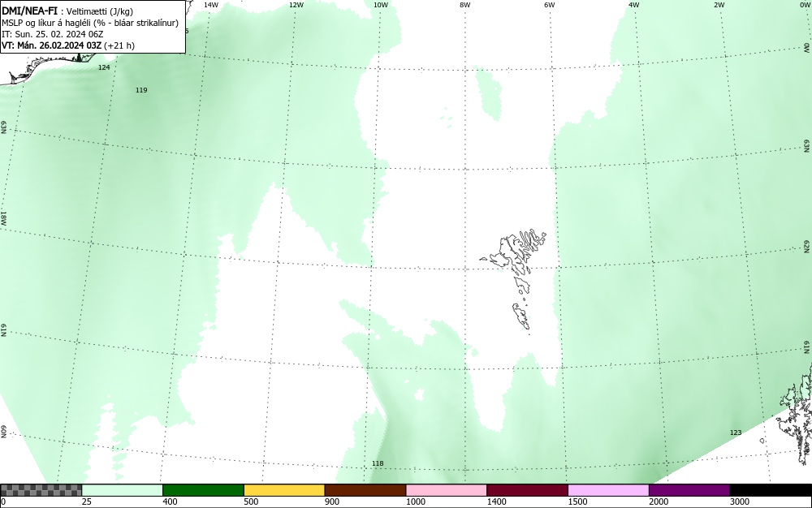Click the 6W longitude label

click(550, 5)
